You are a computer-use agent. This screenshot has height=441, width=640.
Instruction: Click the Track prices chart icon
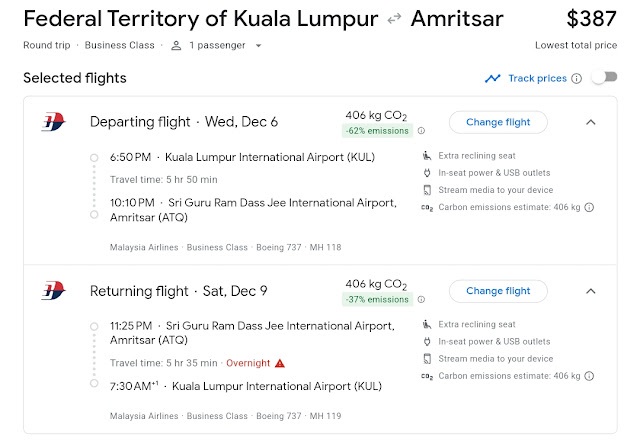tap(492, 78)
